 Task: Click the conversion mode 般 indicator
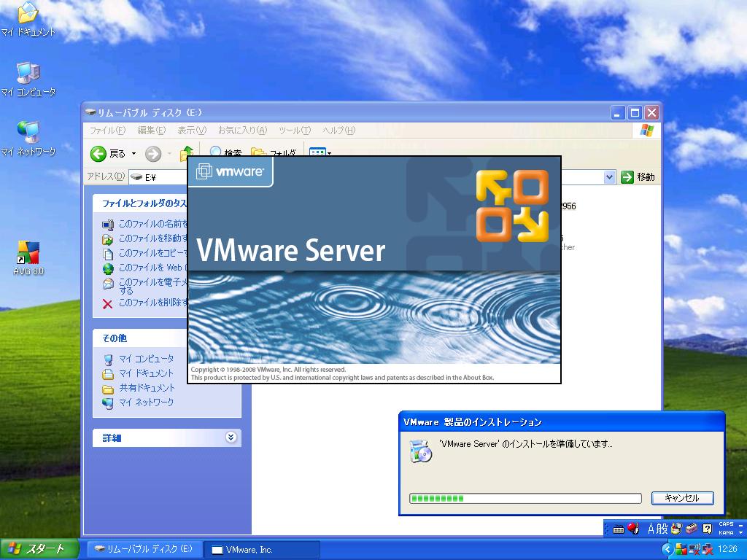(x=662, y=529)
